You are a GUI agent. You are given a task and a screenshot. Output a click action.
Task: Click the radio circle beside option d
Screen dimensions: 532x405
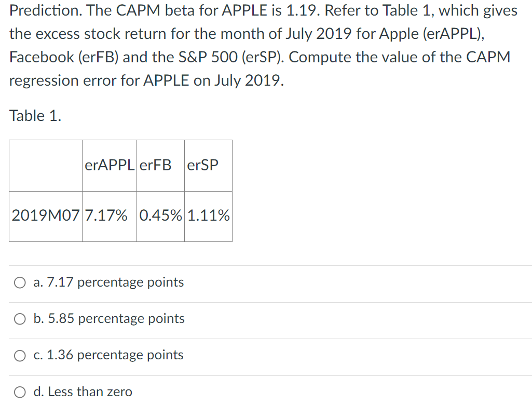click(x=20, y=392)
